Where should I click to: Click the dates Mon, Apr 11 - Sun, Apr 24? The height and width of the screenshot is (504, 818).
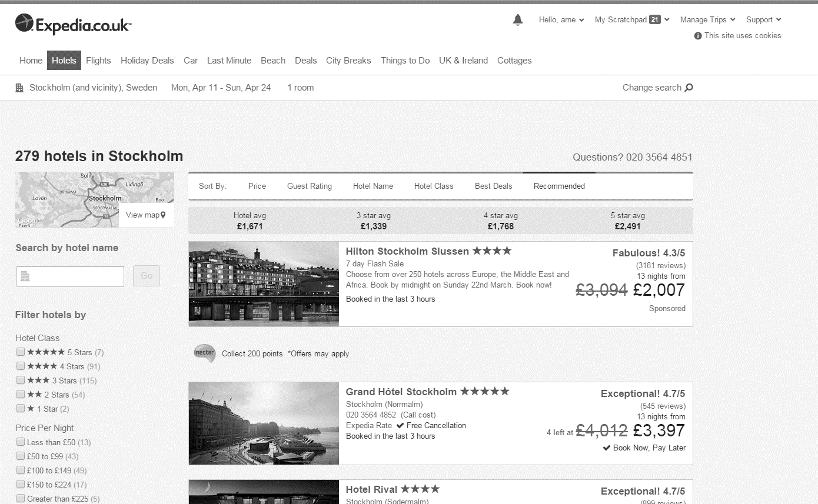221,88
